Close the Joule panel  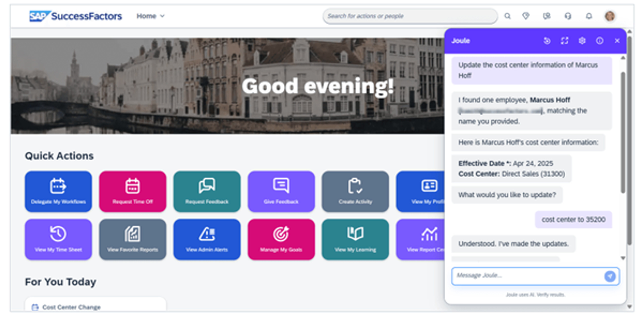(x=617, y=41)
